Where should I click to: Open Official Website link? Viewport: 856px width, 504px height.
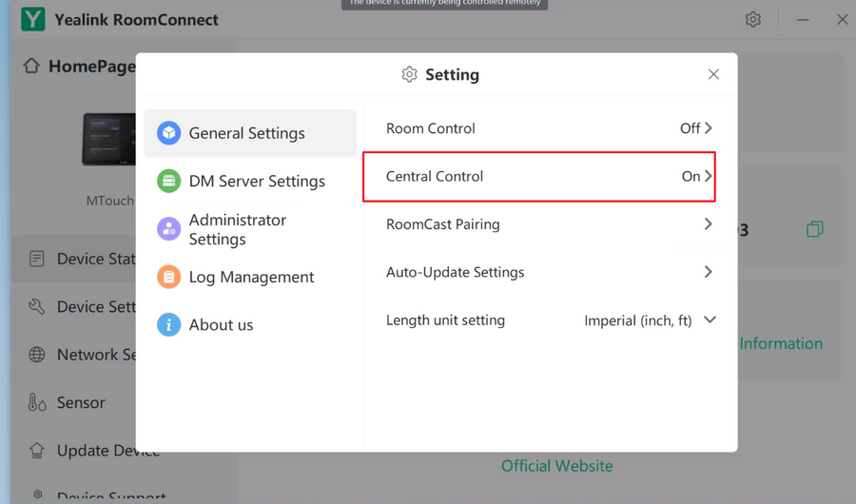(556, 466)
